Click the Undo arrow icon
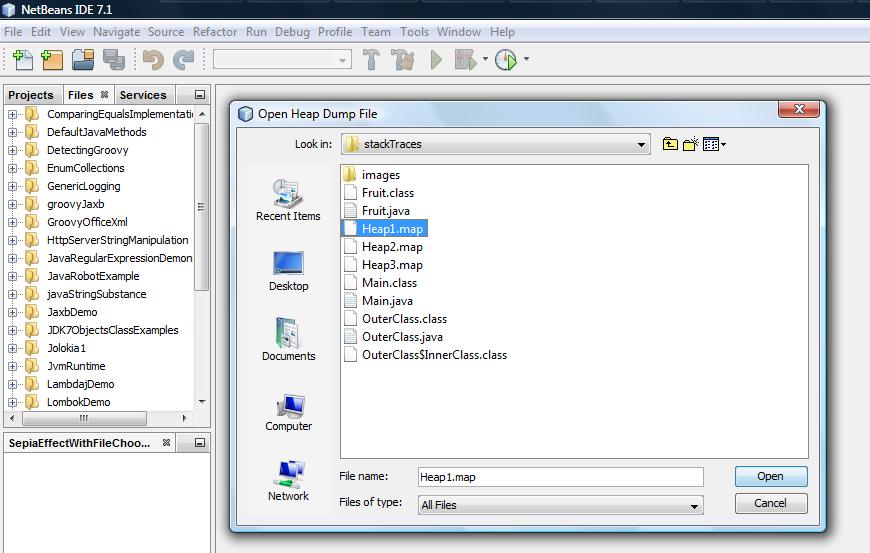The width and height of the screenshot is (870, 553). (x=153, y=59)
